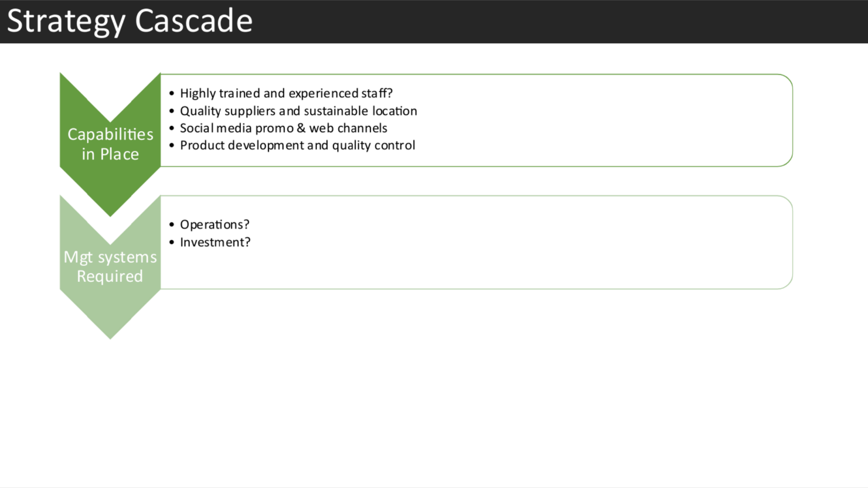Click the word Strategy in the title
The image size is (868, 488).
[66, 21]
